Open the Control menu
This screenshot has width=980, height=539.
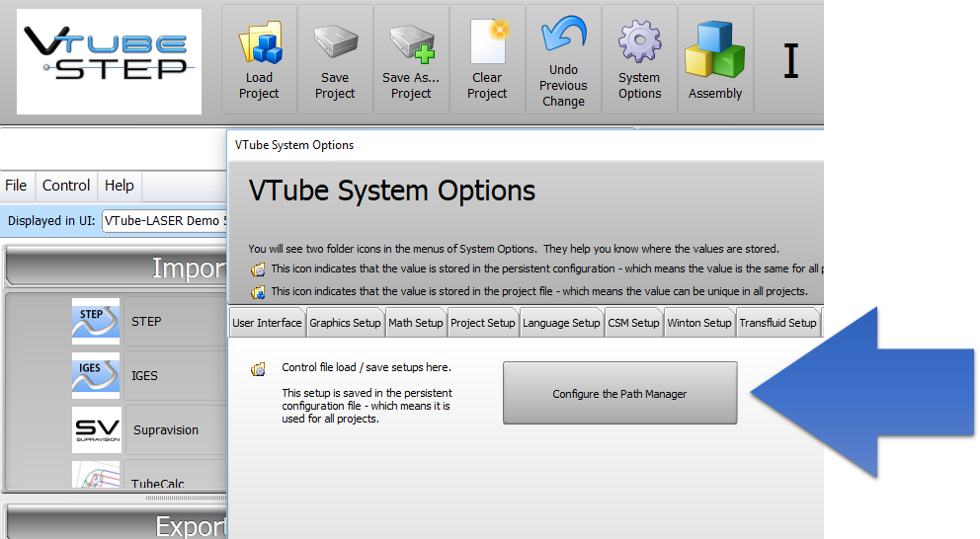pyautogui.click(x=66, y=186)
